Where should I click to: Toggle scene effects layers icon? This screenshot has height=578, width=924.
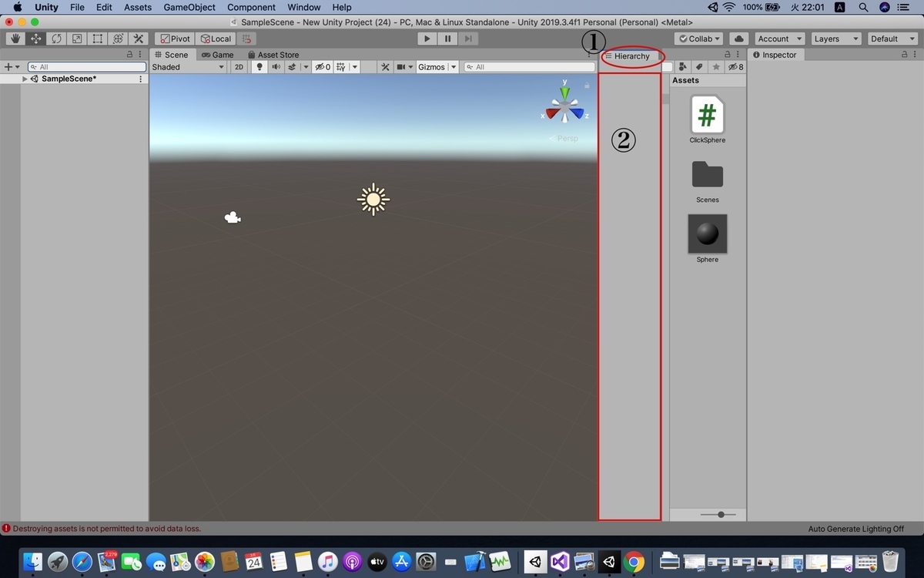pyautogui.click(x=292, y=67)
